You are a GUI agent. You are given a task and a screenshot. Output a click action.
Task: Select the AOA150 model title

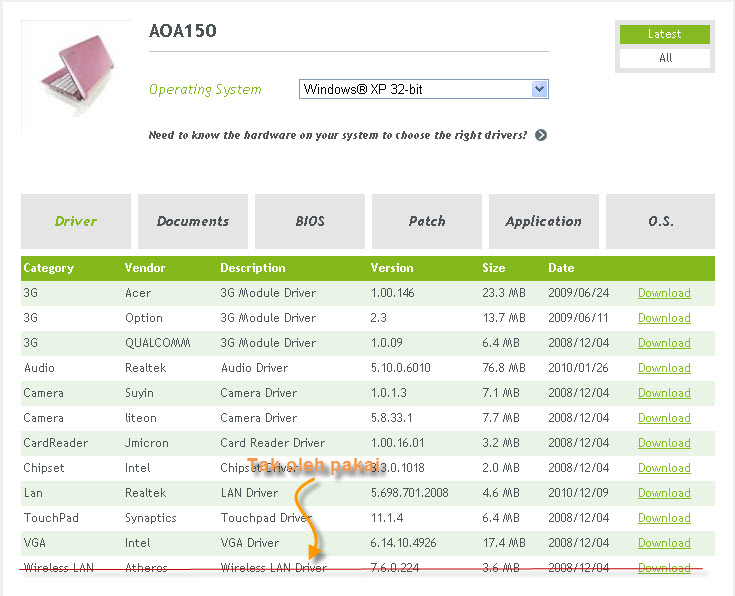click(x=183, y=31)
